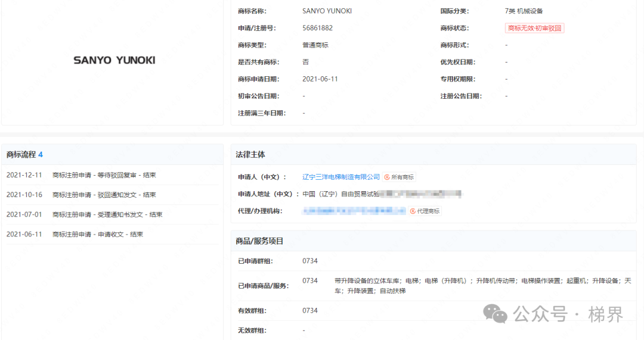Click the 无效群组 label
Viewport: 644px width, 340px height.
[252, 330]
